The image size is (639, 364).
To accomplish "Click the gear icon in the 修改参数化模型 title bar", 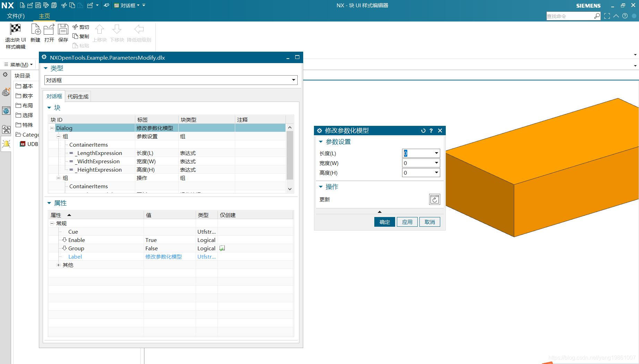I will click(x=319, y=131).
